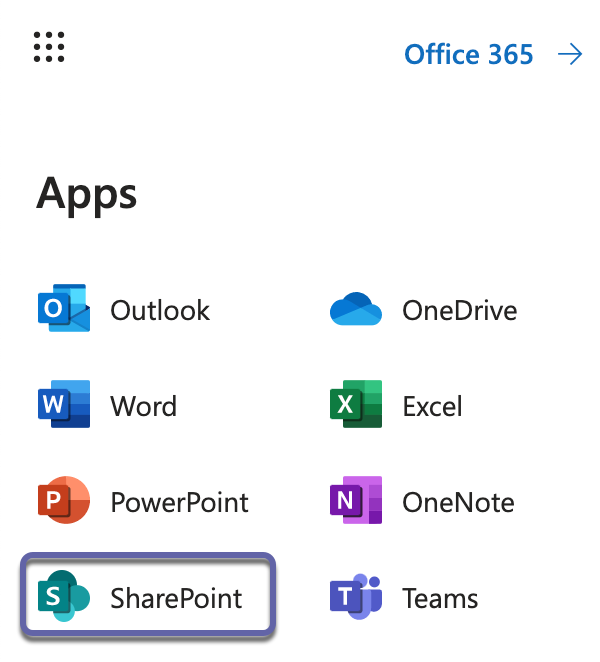
Task: Click the Teams app label
Action: click(x=440, y=598)
